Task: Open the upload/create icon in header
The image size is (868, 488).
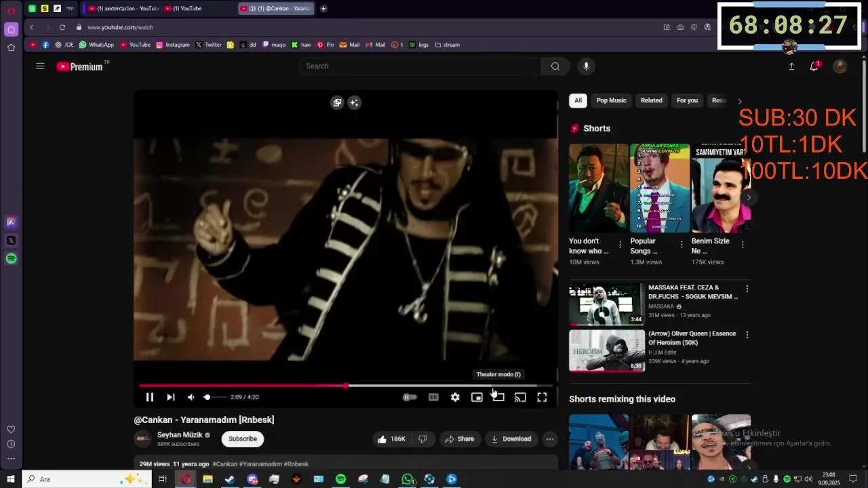Action: (x=791, y=66)
